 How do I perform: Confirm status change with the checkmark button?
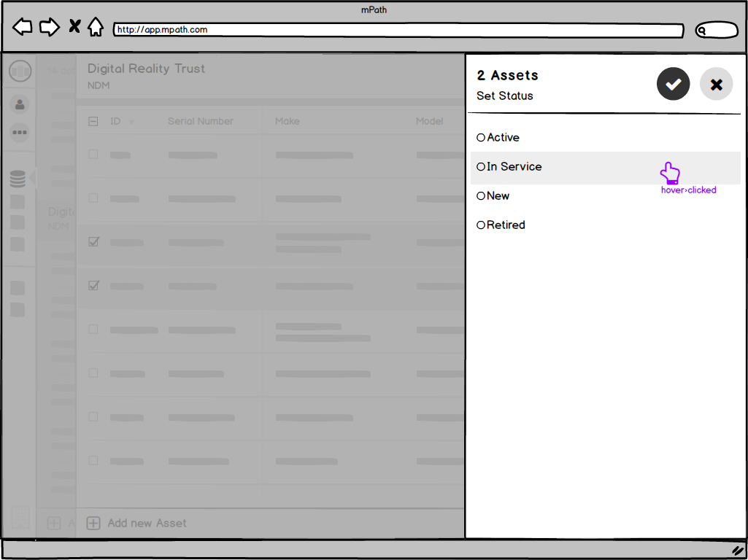[x=673, y=84]
